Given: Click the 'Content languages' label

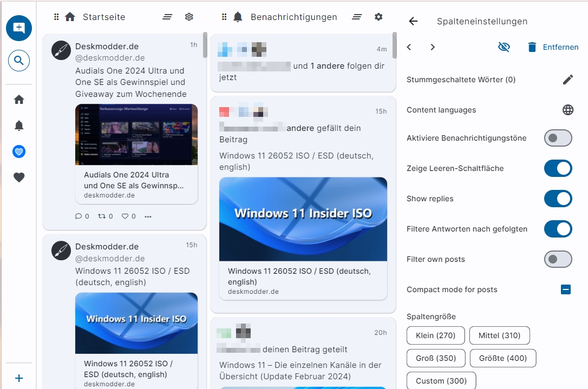Looking at the screenshot, I should pyautogui.click(x=441, y=110).
